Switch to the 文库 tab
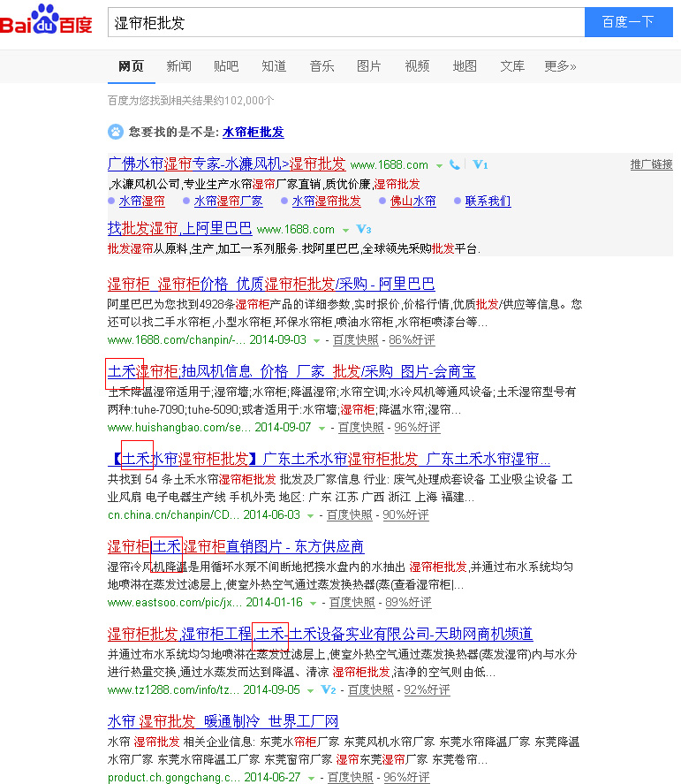 click(x=512, y=66)
